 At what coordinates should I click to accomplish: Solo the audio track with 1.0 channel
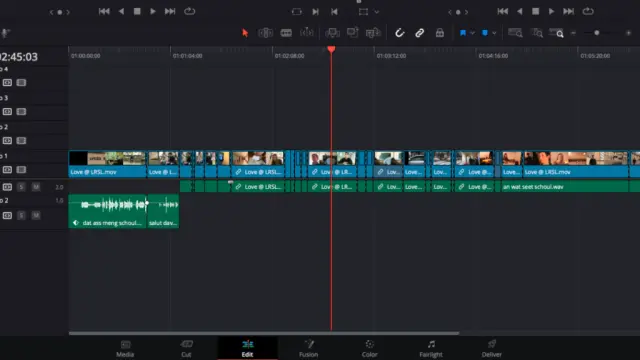coord(21,215)
